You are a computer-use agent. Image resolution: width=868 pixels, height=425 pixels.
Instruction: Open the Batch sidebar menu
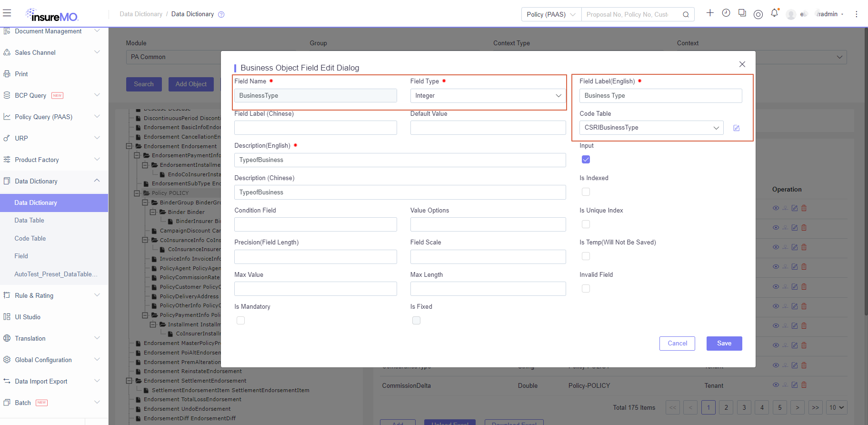click(54, 403)
